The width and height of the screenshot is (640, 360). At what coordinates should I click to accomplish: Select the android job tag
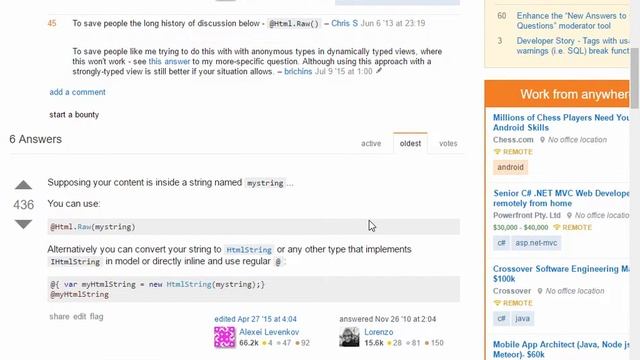[510, 167]
